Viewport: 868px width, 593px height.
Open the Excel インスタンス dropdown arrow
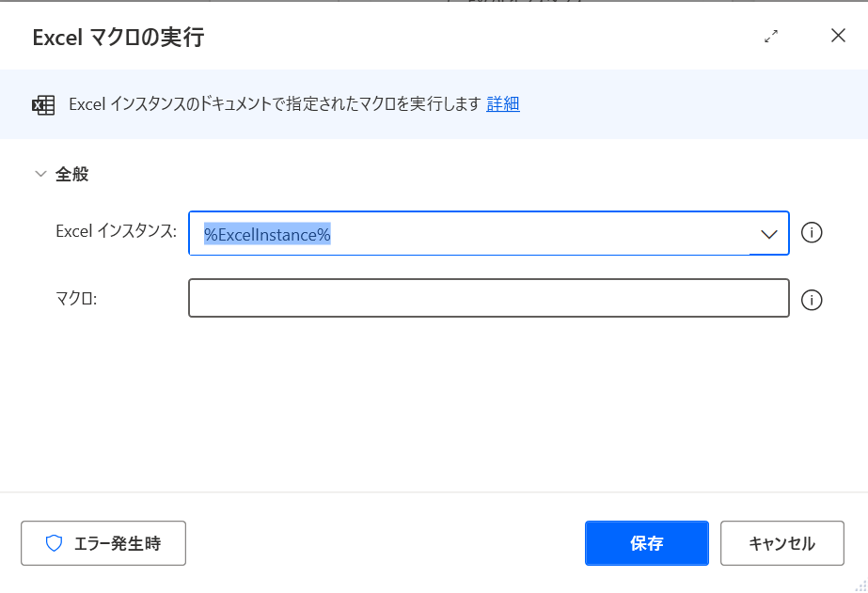tap(768, 234)
